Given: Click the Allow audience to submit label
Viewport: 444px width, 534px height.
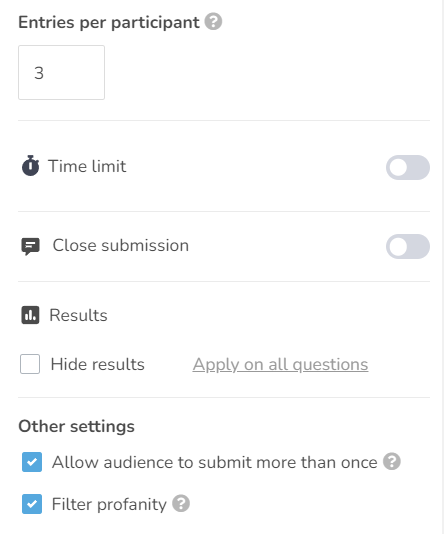Looking at the screenshot, I should point(215,462).
